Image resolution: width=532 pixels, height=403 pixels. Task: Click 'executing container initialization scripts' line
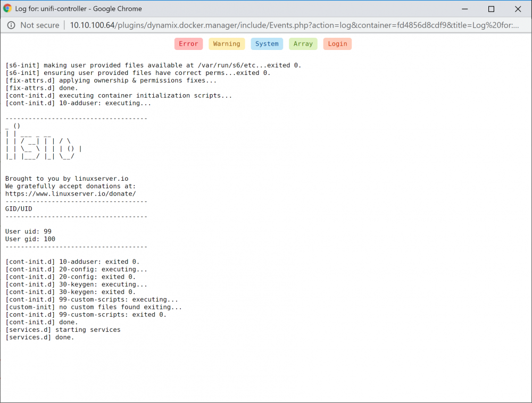point(119,95)
